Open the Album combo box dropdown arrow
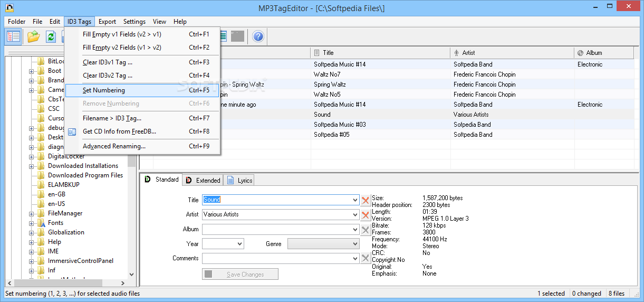Screen dimensions: 644x302 (x=355, y=230)
